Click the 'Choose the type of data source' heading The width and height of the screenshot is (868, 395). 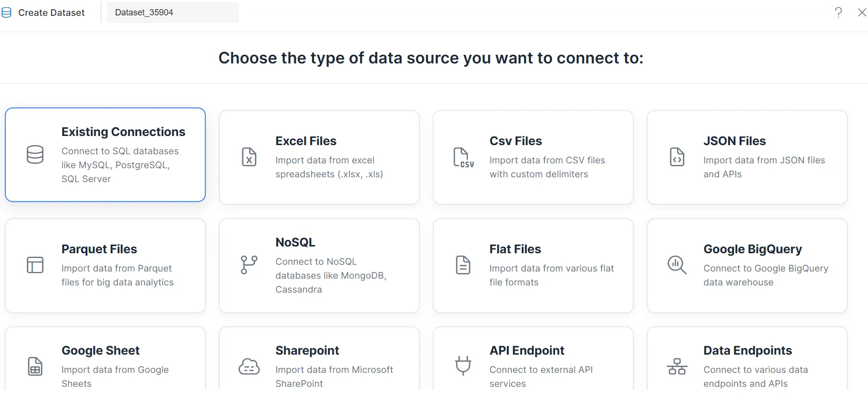pyautogui.click(x=431, y=58)
